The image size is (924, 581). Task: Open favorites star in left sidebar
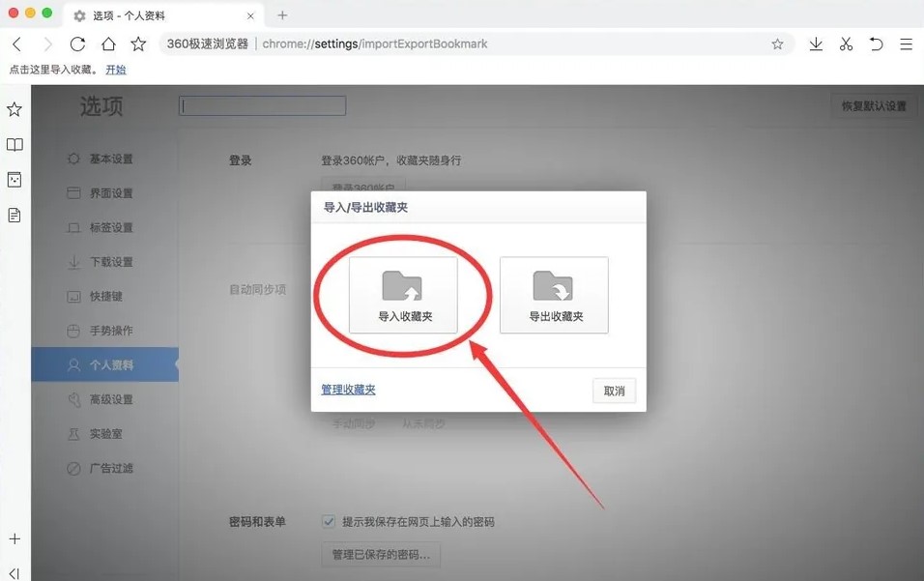tap(14, 109)
